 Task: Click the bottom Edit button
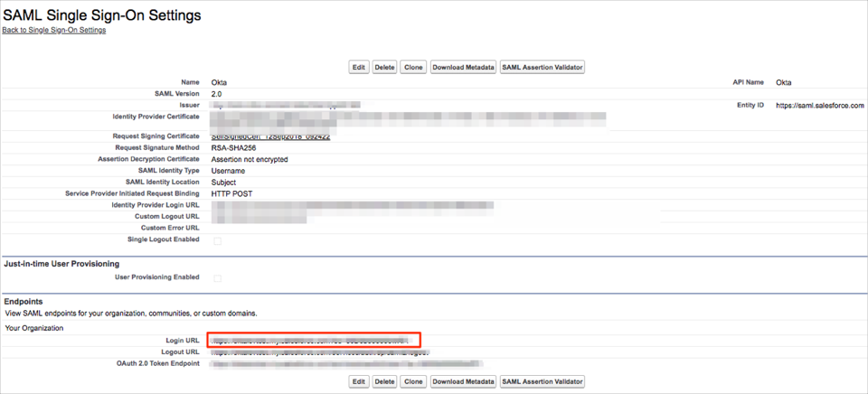359,381
